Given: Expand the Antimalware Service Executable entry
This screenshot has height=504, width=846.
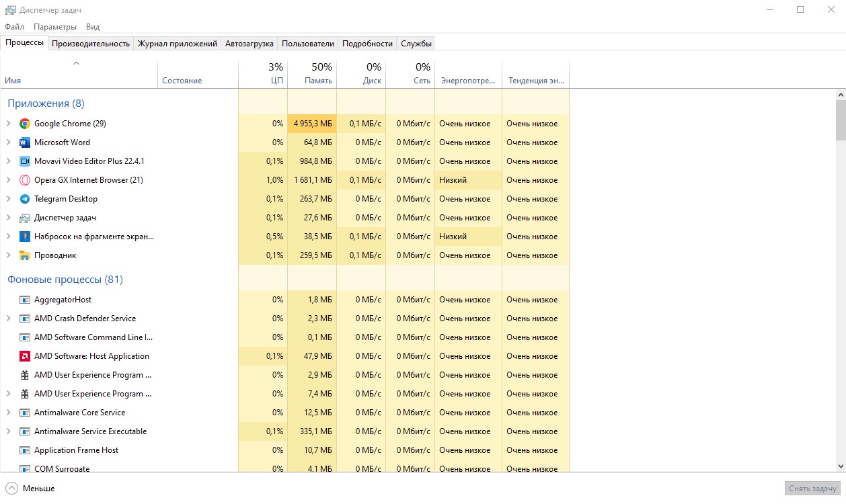Looking at the screenshot, I should tap(9, 431).
